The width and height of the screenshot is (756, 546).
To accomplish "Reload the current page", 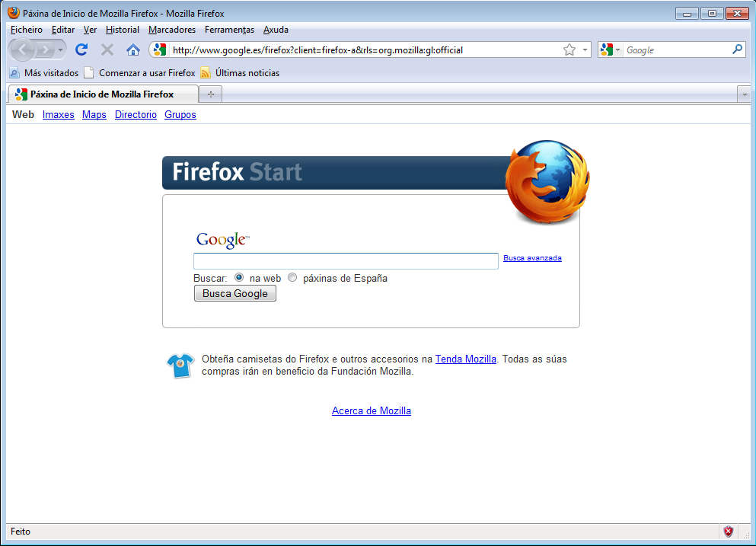I will [81, 49].
